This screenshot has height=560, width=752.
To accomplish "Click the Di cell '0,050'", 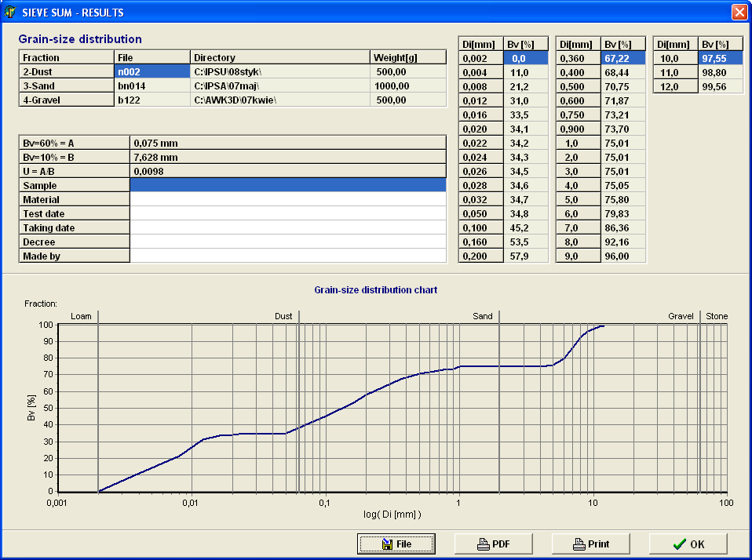I will 480,213.
